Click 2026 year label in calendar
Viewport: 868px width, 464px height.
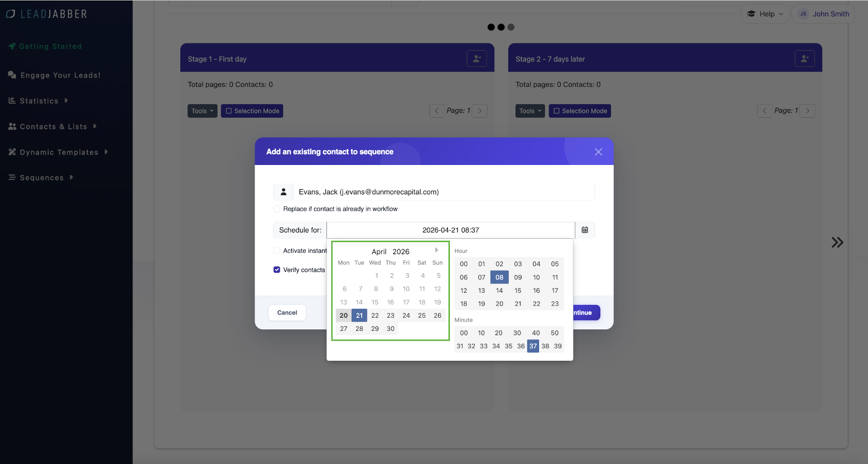[401, 251]
